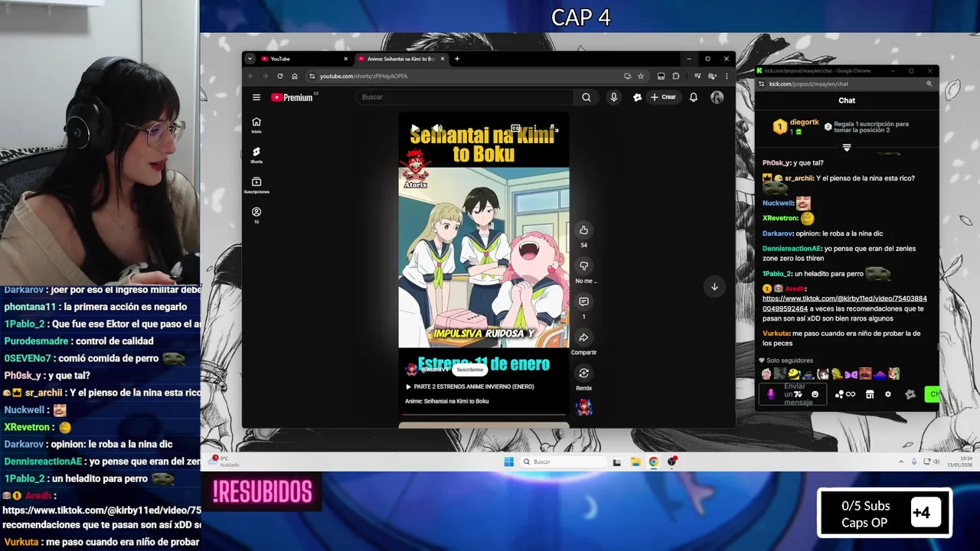Open Chrome from the Windows taskbar
980x551 pixels.
coord(653,461)
